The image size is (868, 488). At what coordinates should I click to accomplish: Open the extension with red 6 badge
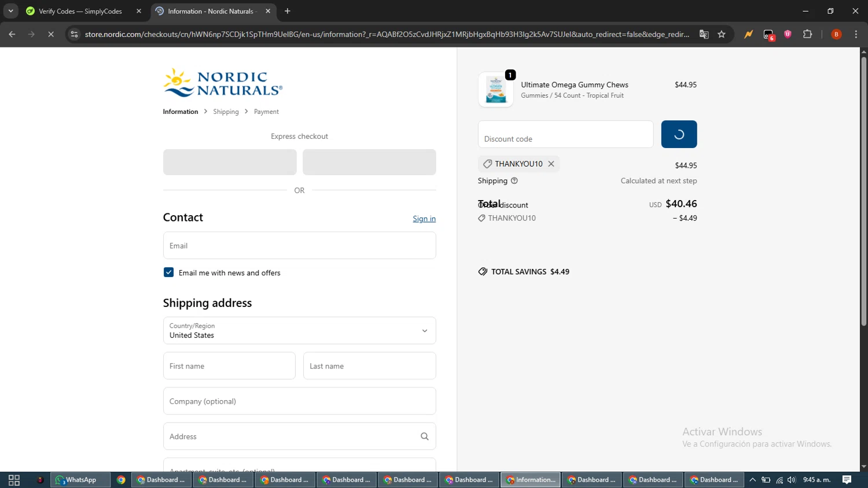pyautogui.click(x=768, y=35)
